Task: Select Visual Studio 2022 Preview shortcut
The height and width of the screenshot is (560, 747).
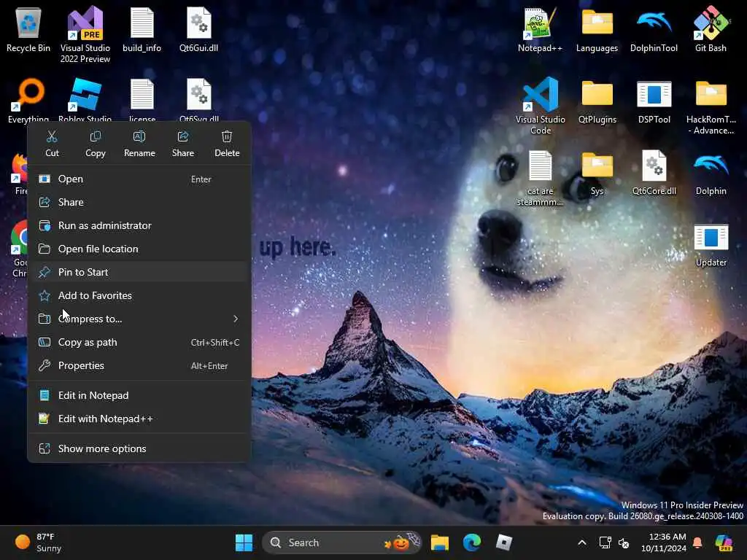Action: click(x=85, y=34)
